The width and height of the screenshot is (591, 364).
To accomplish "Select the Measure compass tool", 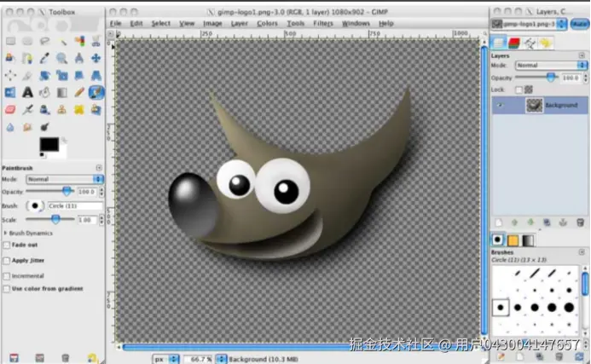I will click(x=79, y=58).
